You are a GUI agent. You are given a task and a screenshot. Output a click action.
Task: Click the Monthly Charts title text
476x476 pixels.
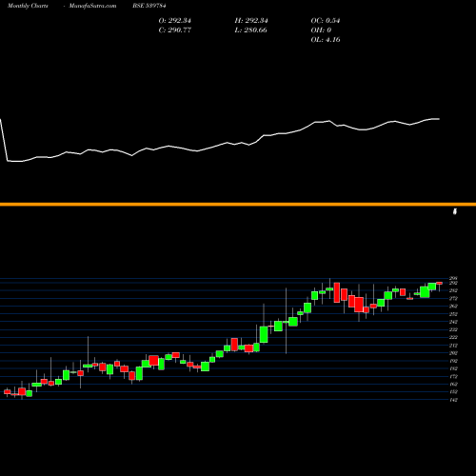[28, 6]
